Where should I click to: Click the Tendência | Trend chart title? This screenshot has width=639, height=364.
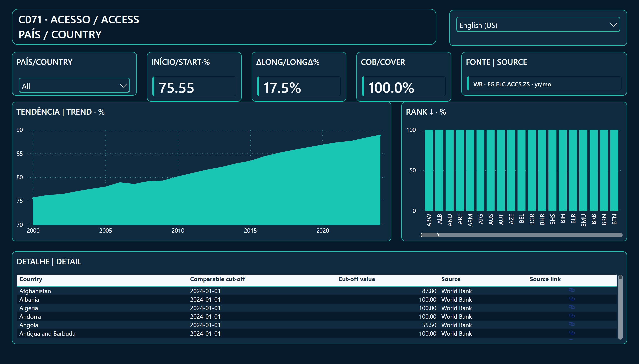61,112
